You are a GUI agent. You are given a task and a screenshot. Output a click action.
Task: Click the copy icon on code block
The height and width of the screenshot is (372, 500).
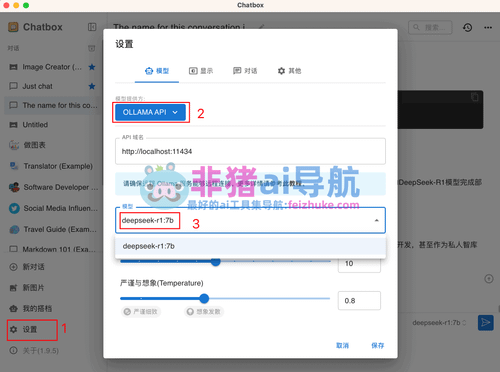(474, 97)
